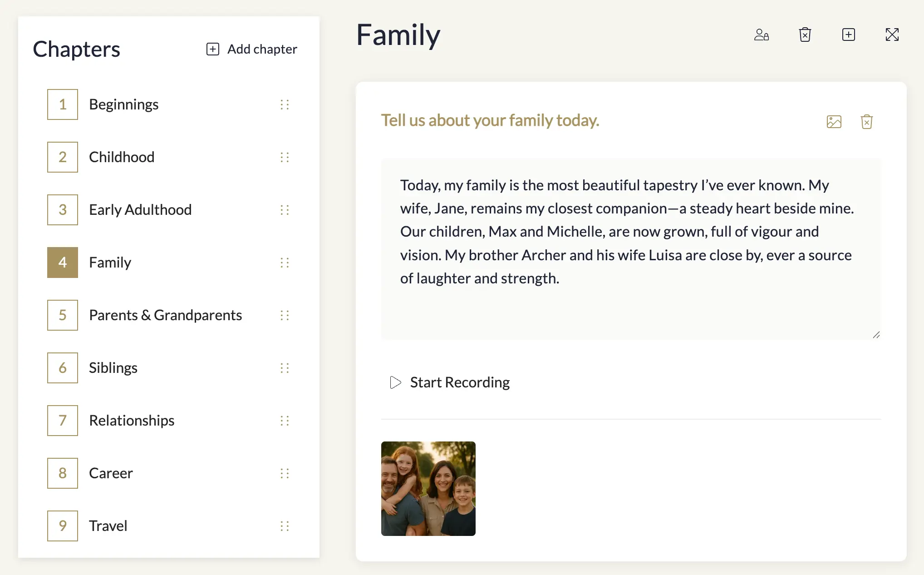The height and width of the screenshot is (575, 924).
Task: Expand view with the fullscreen arrows icon
Action: [x=892, y=35]
